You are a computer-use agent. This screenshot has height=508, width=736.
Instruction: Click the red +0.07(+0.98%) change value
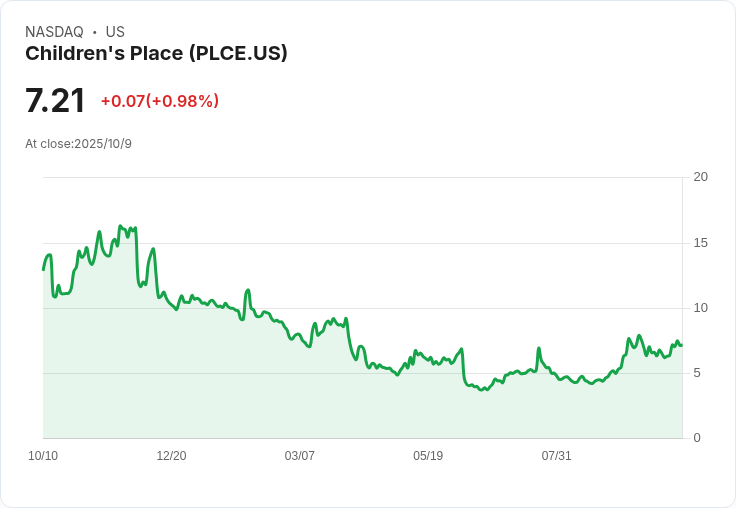(159, 101)
